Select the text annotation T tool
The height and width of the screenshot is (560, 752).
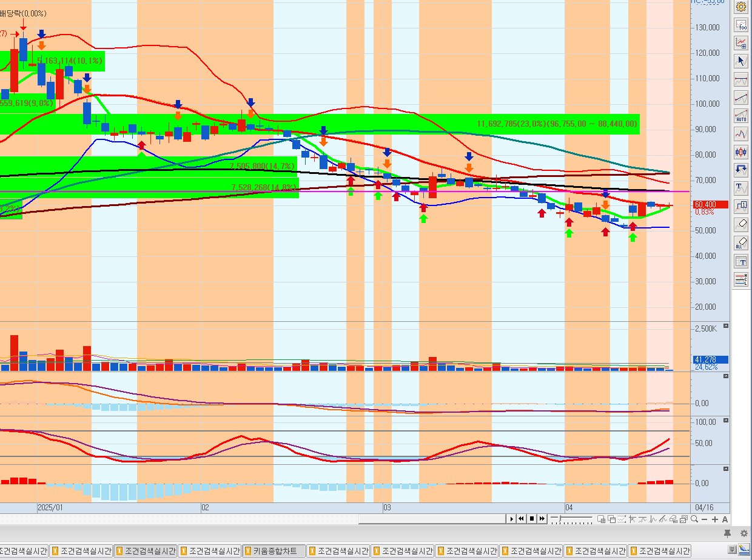741,188
